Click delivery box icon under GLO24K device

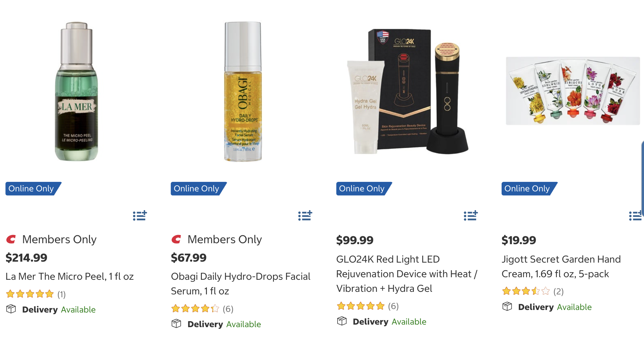[x=342, y=321]
